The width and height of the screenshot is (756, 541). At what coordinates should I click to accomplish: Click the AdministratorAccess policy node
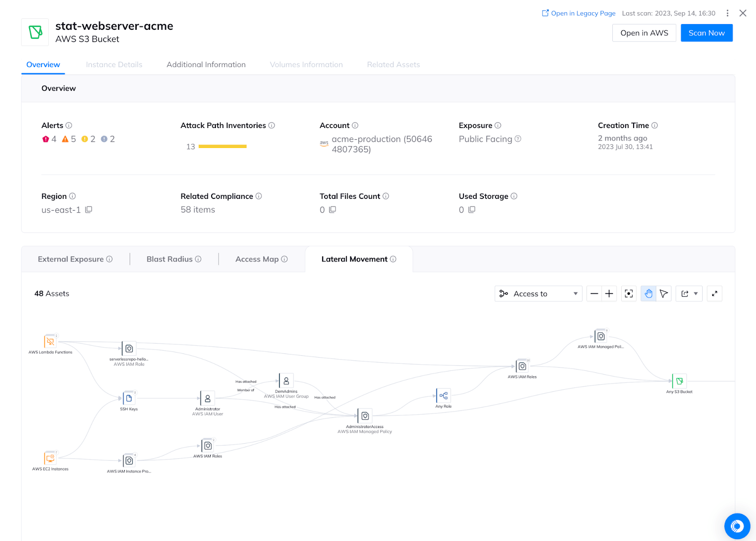[x=365, y=416]
